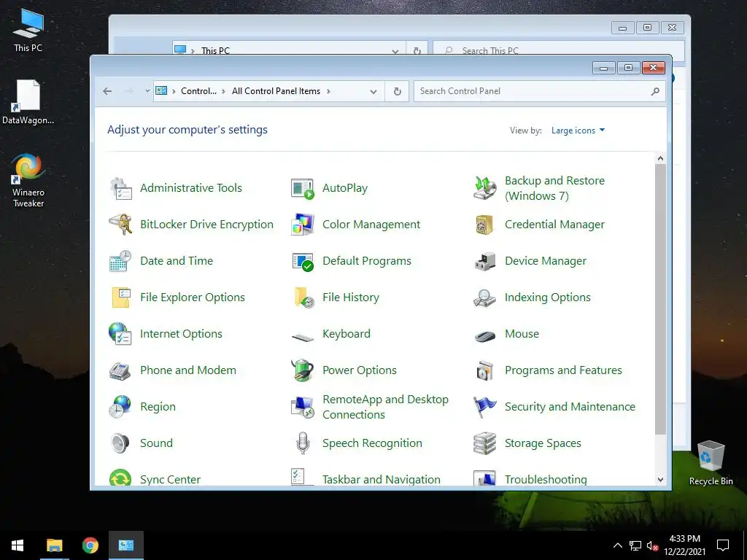Open the Storage Spaces icon
Screen dimensions: 747x560
click(485, 443)
